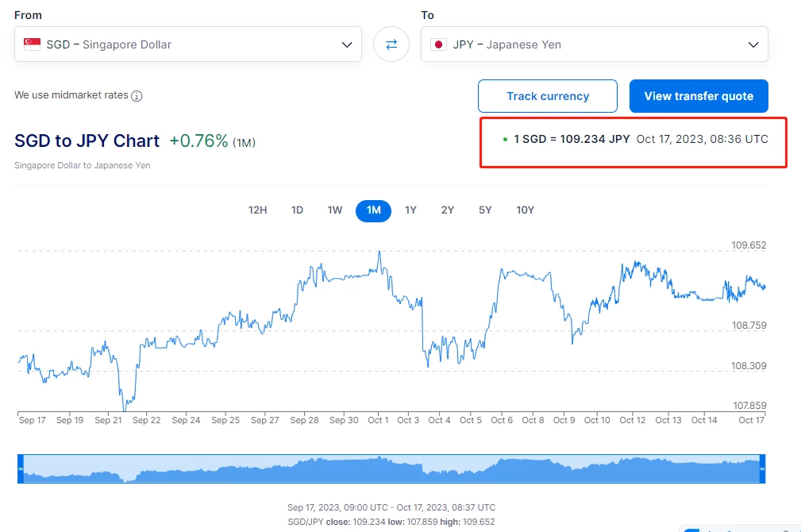The image size is (801, 532).
Task: Click the View transfer quote button
Action: (x=699, y=96)
